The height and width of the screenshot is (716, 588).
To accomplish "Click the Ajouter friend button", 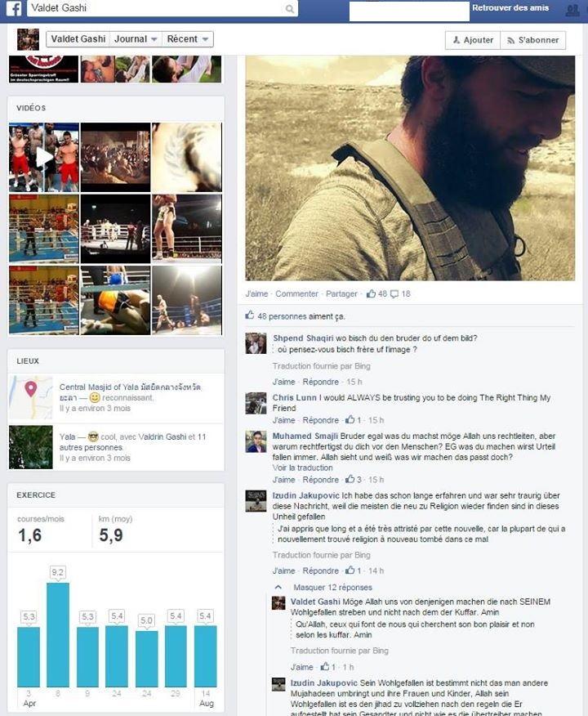I will (473, 40).
